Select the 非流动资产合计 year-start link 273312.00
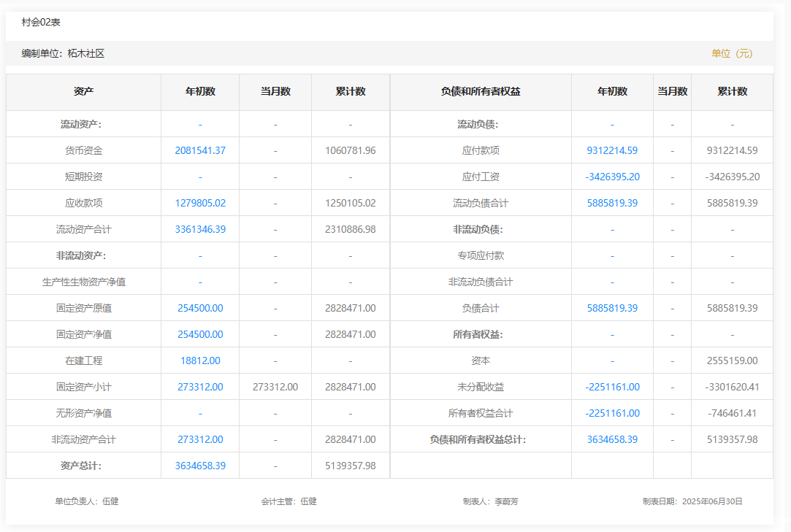Viewport: 791px width, 532px height. click(x=200, y=439)
